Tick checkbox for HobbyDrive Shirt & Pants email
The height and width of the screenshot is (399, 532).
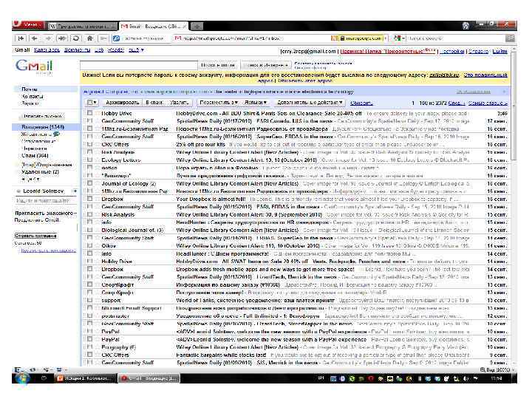tap(89, 112)
